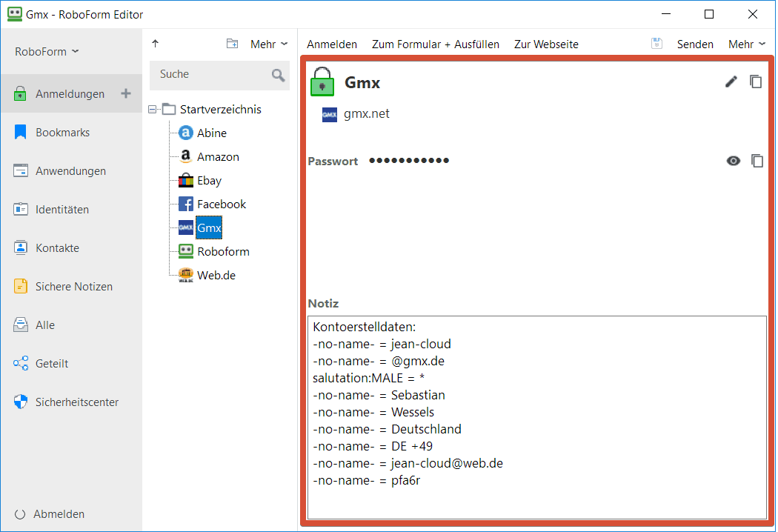Select the Facebook login entry
The width and height of the screenshot is (778, 532).
tap(222, 204)
